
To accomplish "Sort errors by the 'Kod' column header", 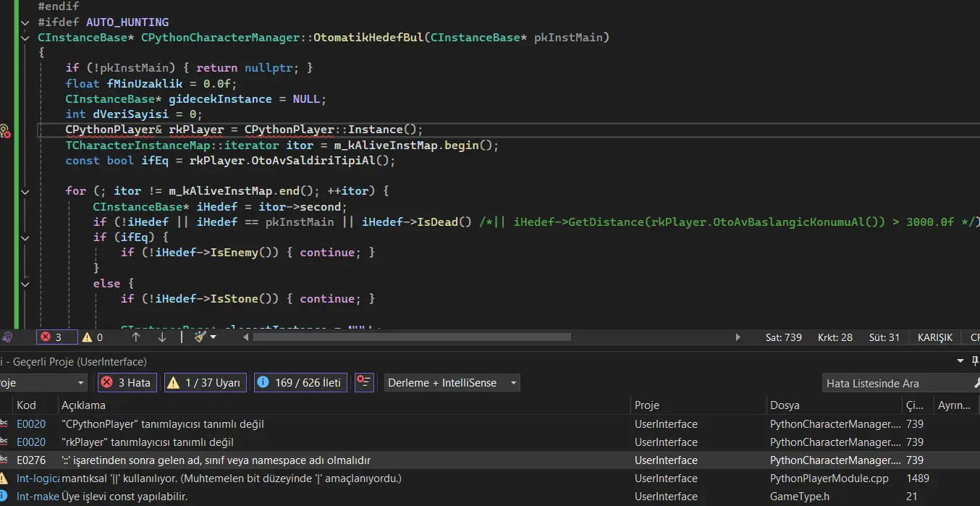I will click(26, 405).
